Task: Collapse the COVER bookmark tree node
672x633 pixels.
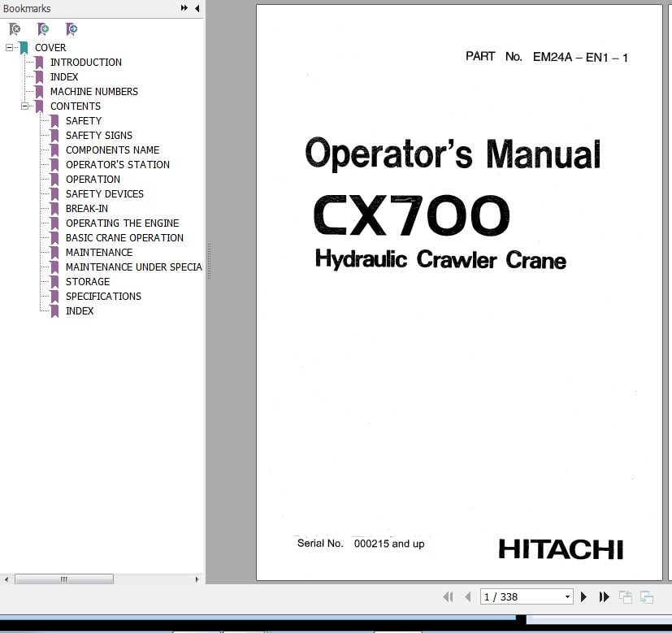Action: click(x=9, y=48)
